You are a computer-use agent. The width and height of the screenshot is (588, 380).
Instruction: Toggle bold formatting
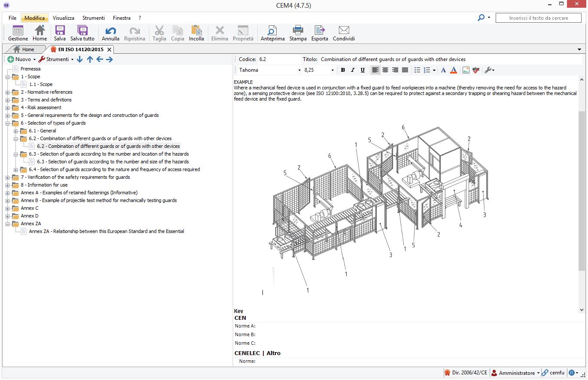343,70
